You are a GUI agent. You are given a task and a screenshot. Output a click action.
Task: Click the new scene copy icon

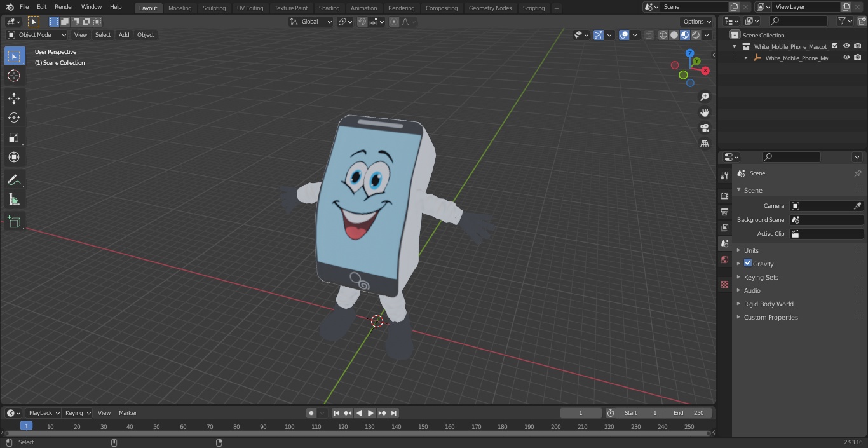pyautogui.click(x=734, y=7)
